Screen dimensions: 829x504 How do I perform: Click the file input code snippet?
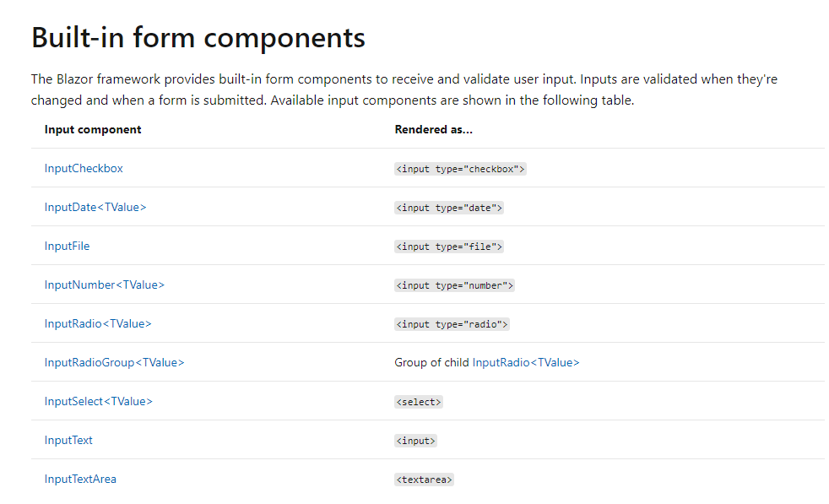[449, 247]
